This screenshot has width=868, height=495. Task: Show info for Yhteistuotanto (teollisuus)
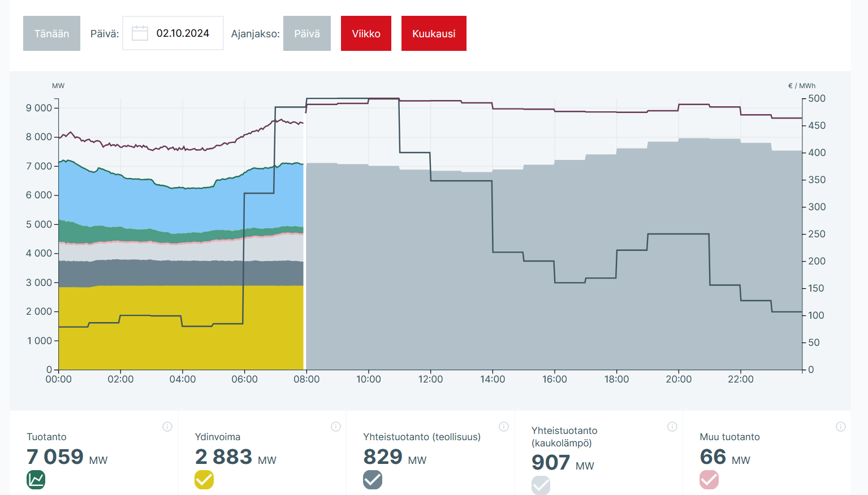[x=504, y=427]
